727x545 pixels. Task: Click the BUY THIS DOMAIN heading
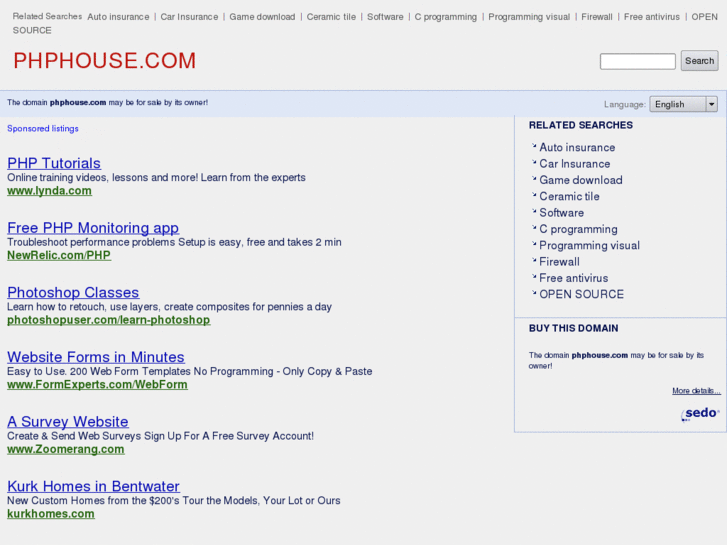[574, 328]
